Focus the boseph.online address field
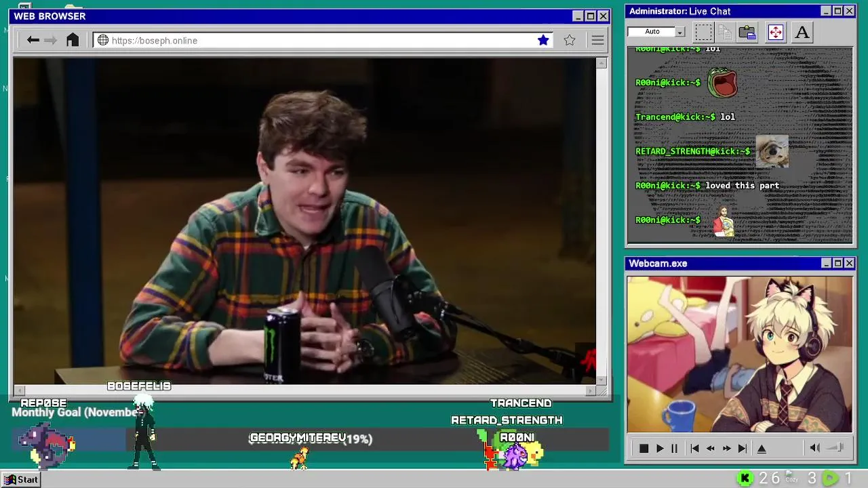Viewport: 868px width, 488px height. pyautogui.click(x=323, y=40)
